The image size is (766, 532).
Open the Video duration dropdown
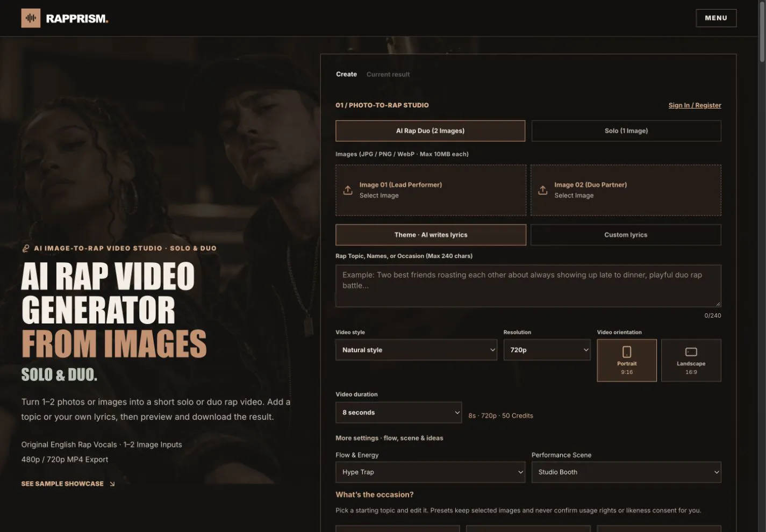pyautogui.click(x=398, y=413)
